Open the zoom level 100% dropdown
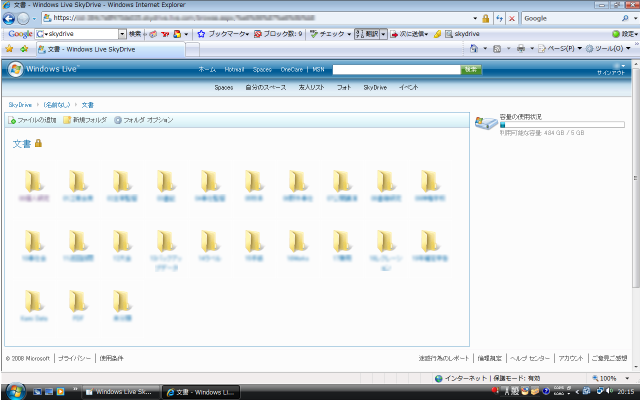The width and height of the screenshot is (640, 400). (x=627, y=378)
